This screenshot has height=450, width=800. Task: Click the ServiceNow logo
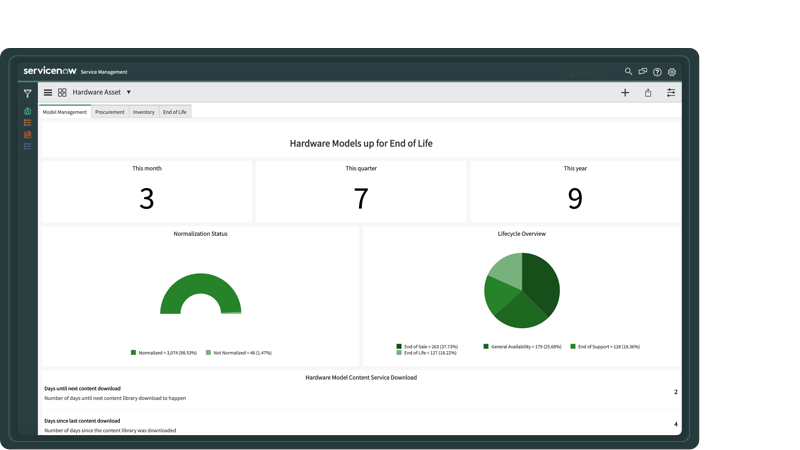pyautogui.click(x=50, y=71)
